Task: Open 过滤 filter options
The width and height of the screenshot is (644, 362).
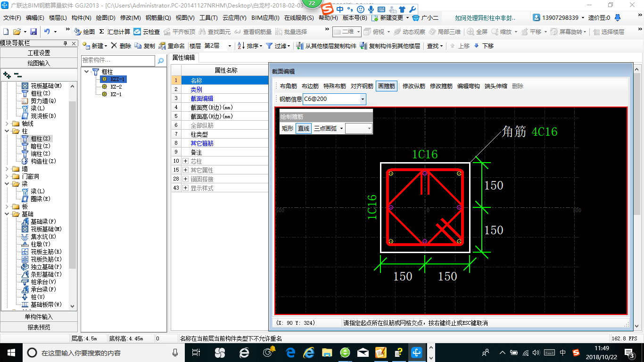Action: pyautogui.click(x=279, y=46)
